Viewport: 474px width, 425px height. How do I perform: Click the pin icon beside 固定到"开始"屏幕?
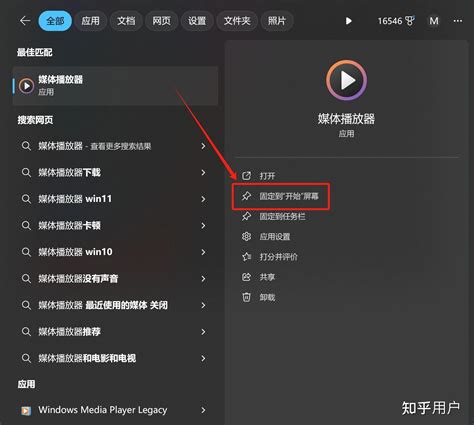[x=246, y=196]
